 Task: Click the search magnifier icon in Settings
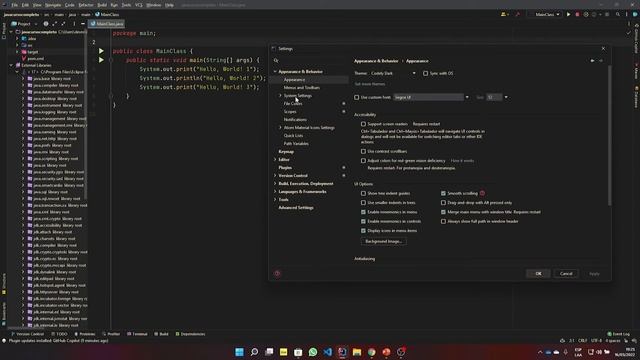pos(276,60)
